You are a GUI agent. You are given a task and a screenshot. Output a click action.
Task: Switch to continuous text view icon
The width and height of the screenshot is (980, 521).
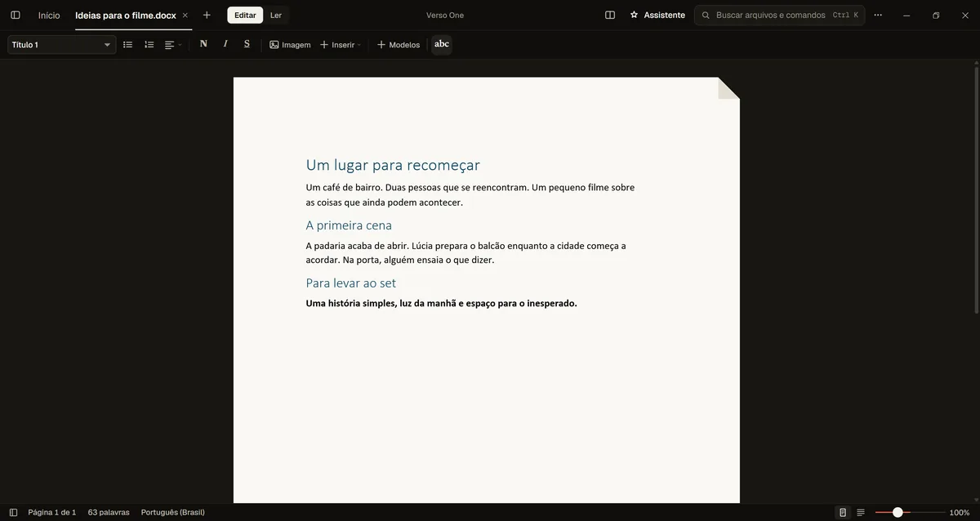(x=861, y=513)
